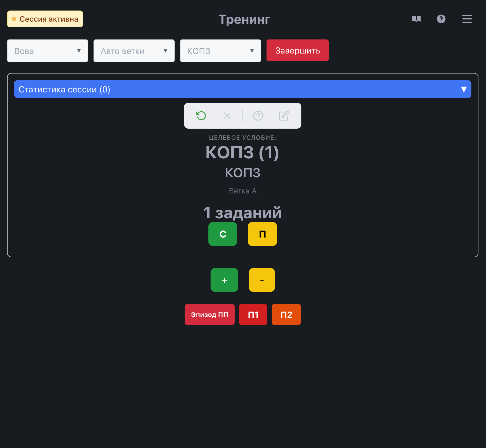Open the help circle icon in header
This screenshot has height=448, width=486.
click(441, 19)
